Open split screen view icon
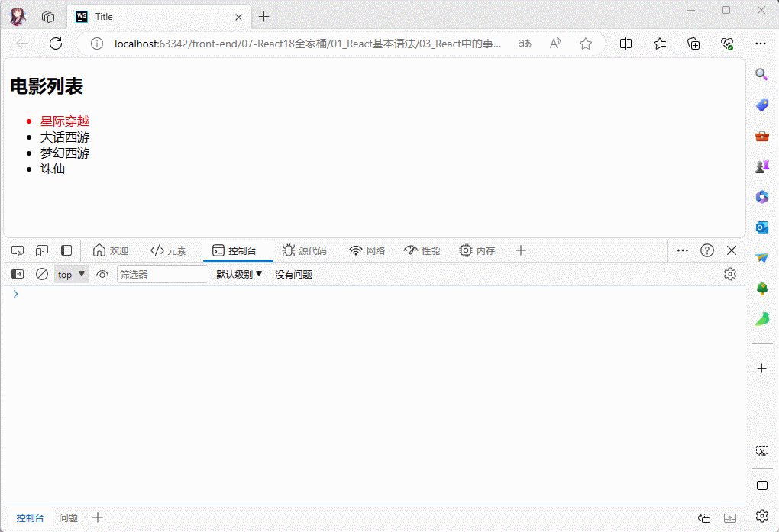 point(625,44)
